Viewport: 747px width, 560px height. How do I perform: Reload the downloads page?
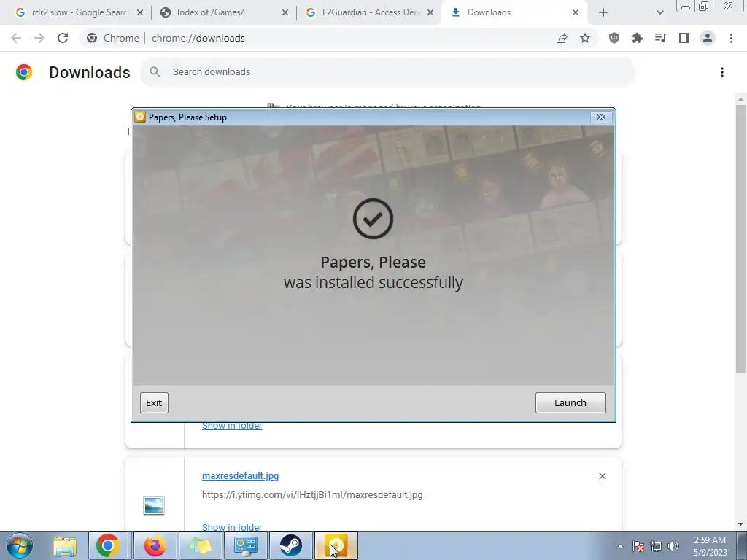(63, 38)
